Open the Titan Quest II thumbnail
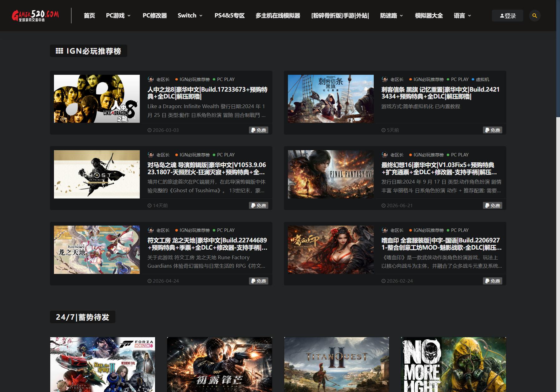The width and height of the screenshot is (560, 392). (337, 365)
